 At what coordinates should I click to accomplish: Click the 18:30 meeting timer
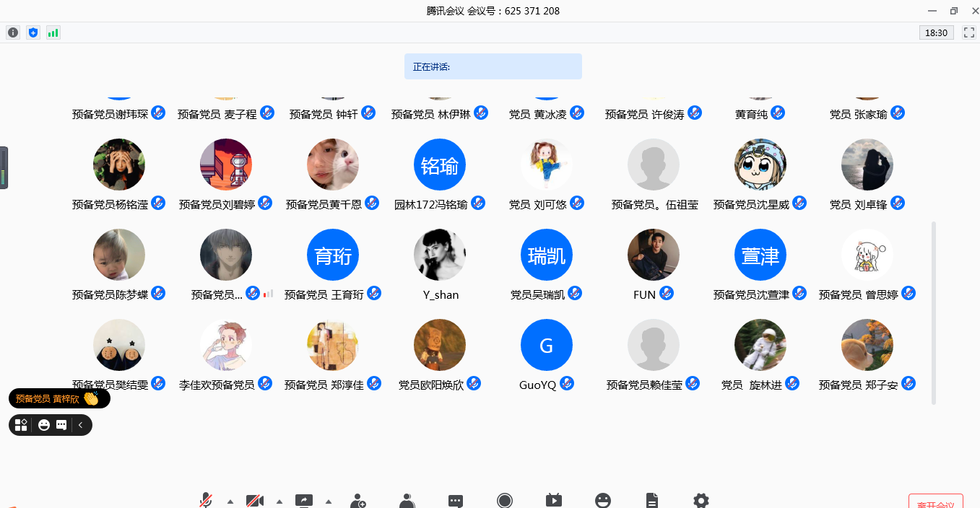936,32
